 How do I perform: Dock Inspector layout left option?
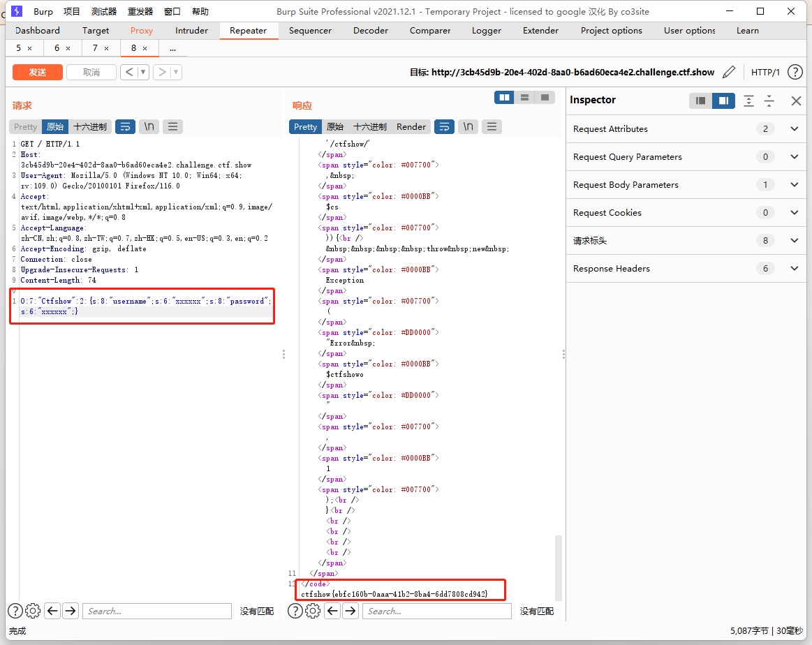pyautogui.click(x=701, y=101)
